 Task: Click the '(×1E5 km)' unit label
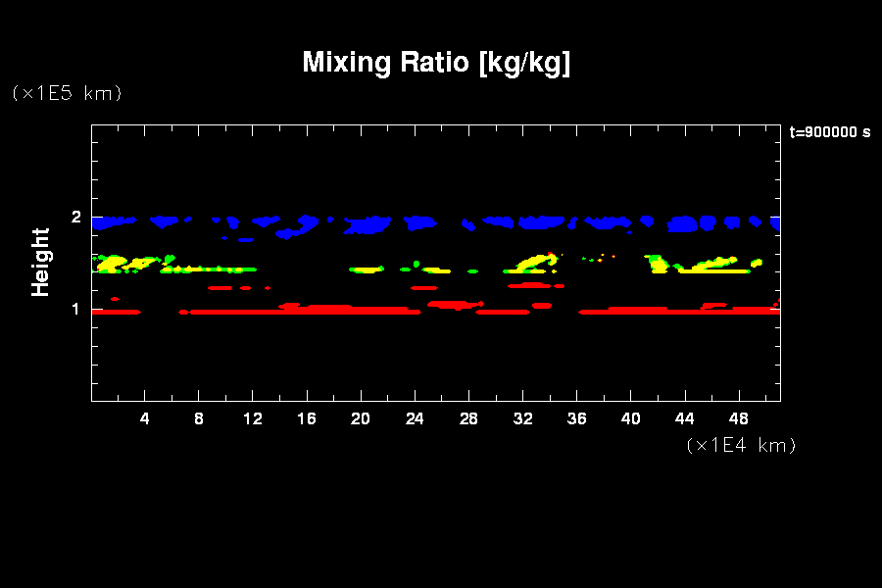(x=67, y=93)
